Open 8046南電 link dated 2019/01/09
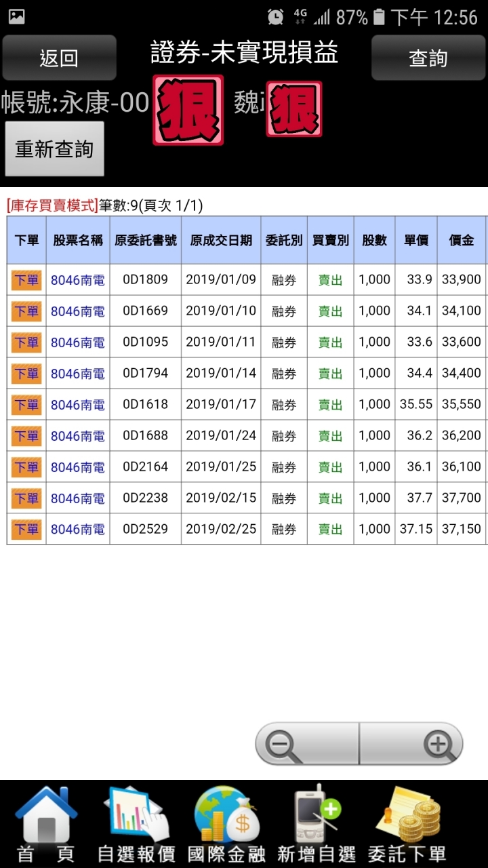The image size is (488, 868). 78,280
